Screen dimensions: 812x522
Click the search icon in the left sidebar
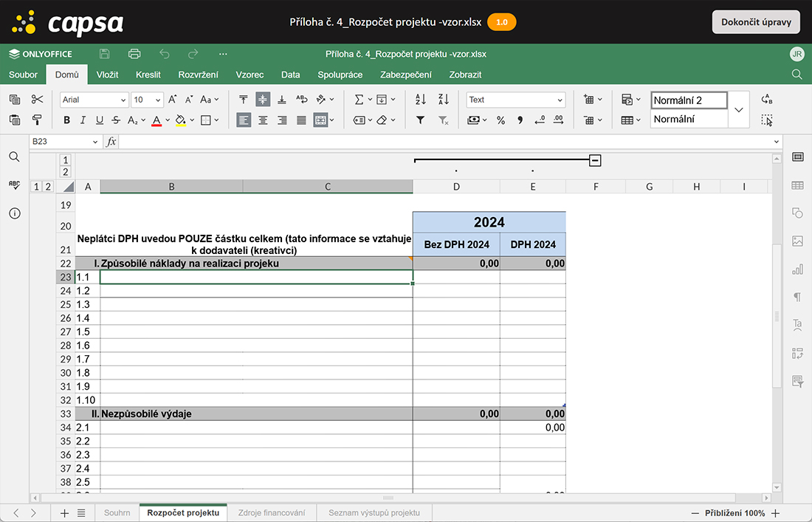pyautogui.click(x=13, y=157)
